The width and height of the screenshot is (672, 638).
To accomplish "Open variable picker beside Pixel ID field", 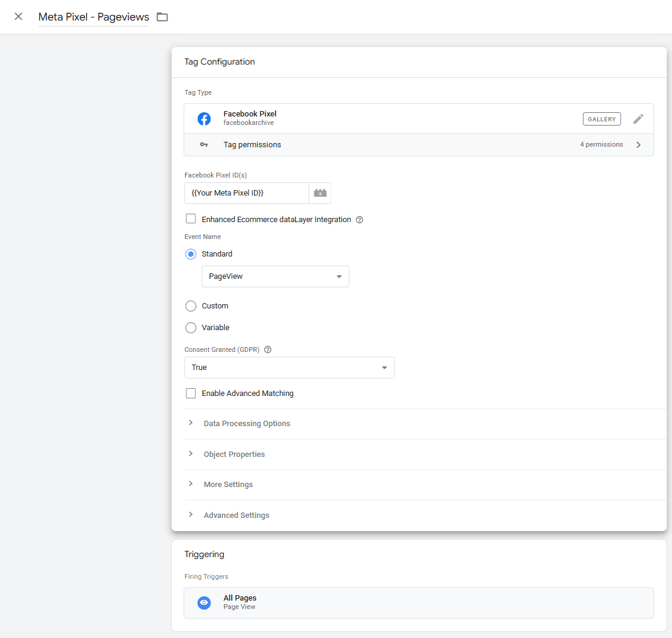I will (x=320, y=193).
